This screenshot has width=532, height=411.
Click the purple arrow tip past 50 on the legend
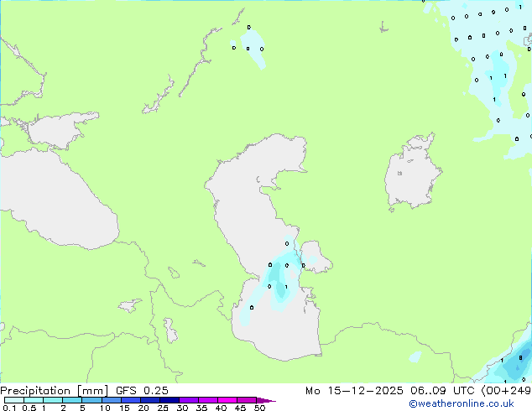(x=267, y=400)
